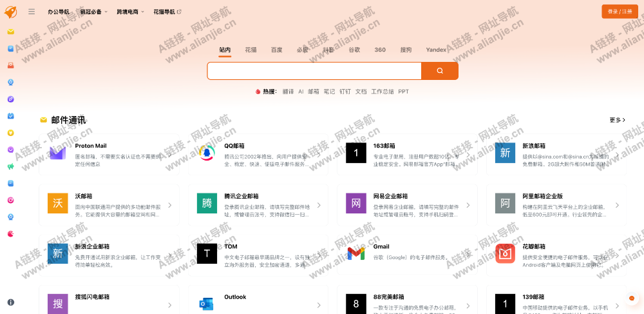Click the orange magnifier search button

[x=440, y=71]
